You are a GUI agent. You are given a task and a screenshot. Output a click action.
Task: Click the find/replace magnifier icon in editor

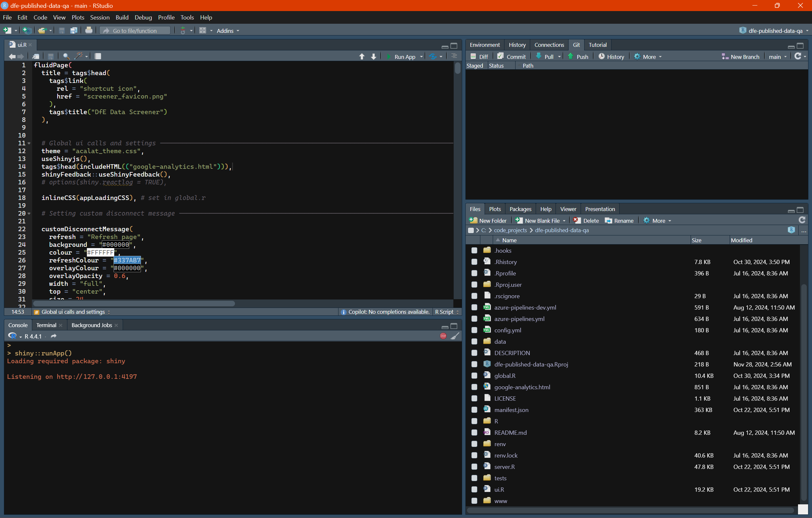tap(66, 56)
